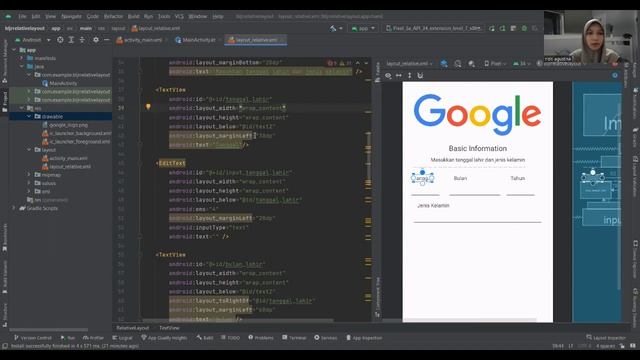This screenshot has height=360, width=640.
Task: Switch to the MainActivity.kt editor tab
Action: [195, 40]
